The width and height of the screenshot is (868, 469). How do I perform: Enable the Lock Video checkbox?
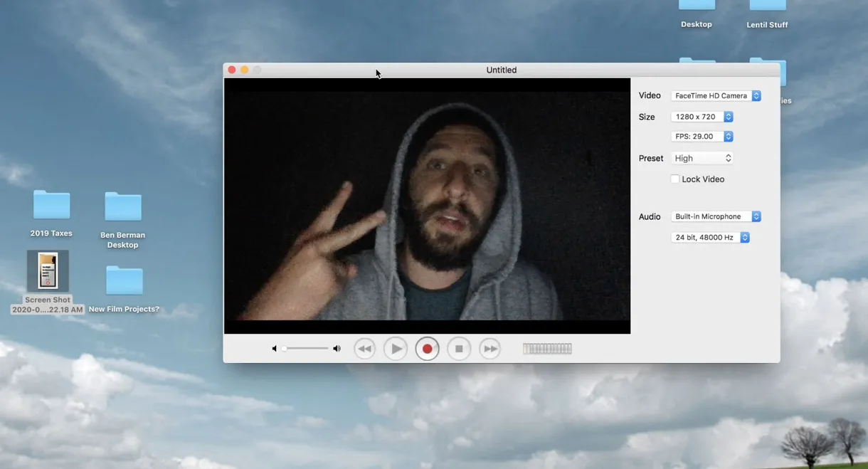[x=675, y=179]
